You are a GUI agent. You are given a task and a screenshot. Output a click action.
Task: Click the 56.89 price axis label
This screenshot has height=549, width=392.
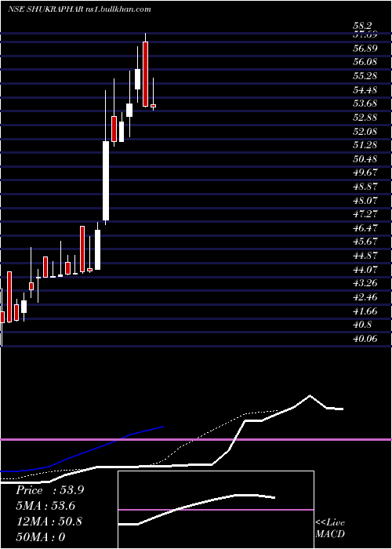[x=365, y=48]
